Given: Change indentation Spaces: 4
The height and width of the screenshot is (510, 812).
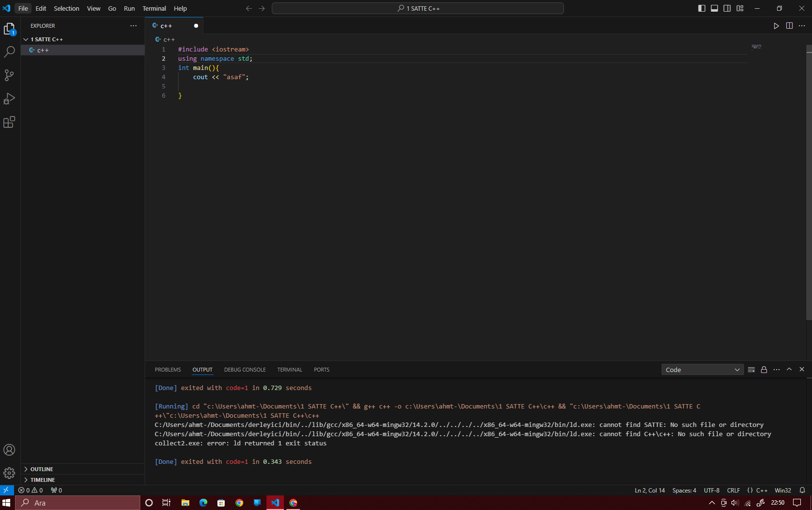Looking at the screenshot, I should [684, 490].
